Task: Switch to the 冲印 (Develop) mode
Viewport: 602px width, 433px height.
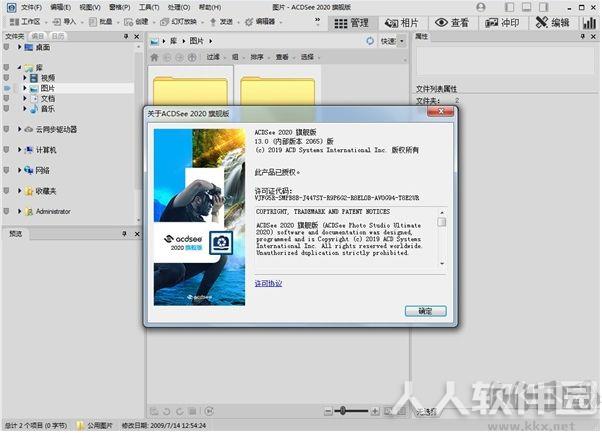Action: click(502, 23)
